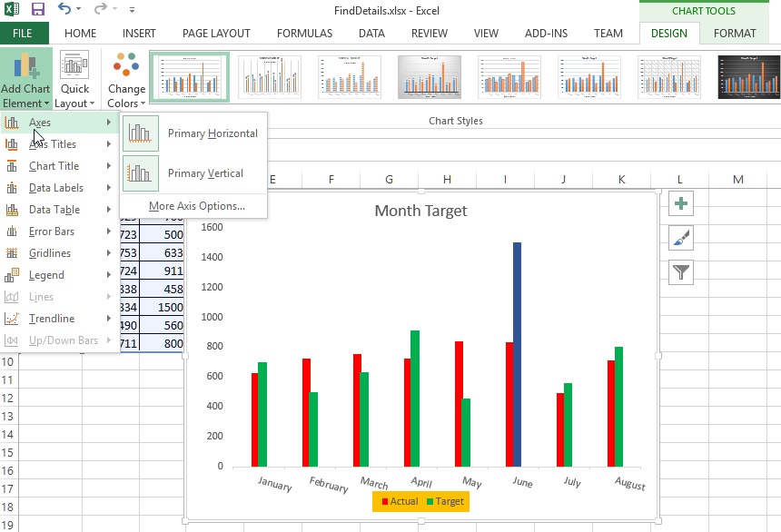
Task: Click the Excel logo icon in title bar
Action: [x=12, y=9]
